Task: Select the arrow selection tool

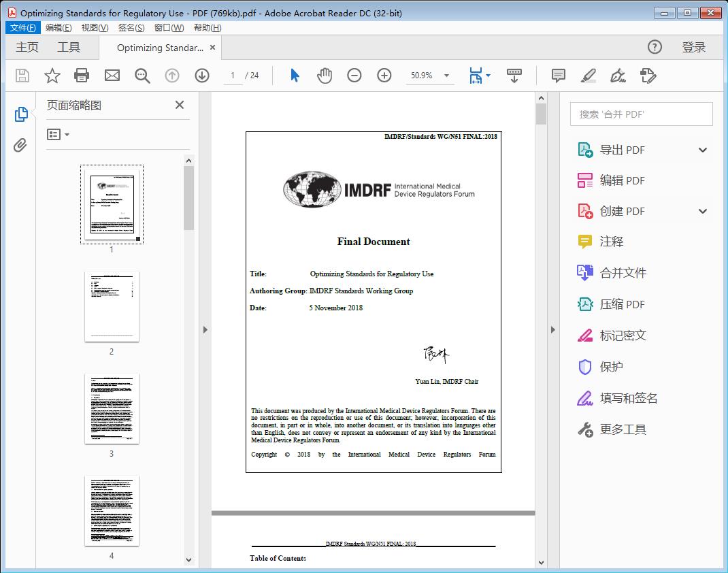Action: click(x=295, y=76)
